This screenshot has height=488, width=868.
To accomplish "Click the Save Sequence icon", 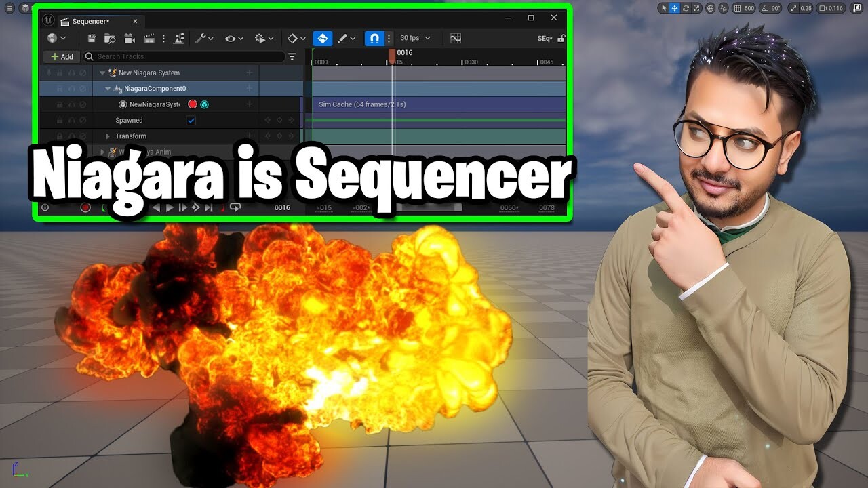I will 92,39.
